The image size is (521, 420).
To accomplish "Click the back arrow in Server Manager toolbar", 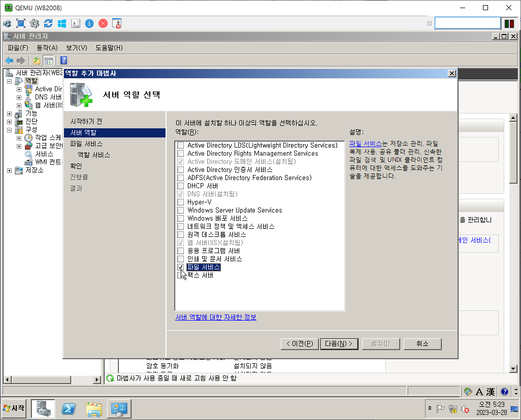I will pyautogui.click(x=9, y=60).
